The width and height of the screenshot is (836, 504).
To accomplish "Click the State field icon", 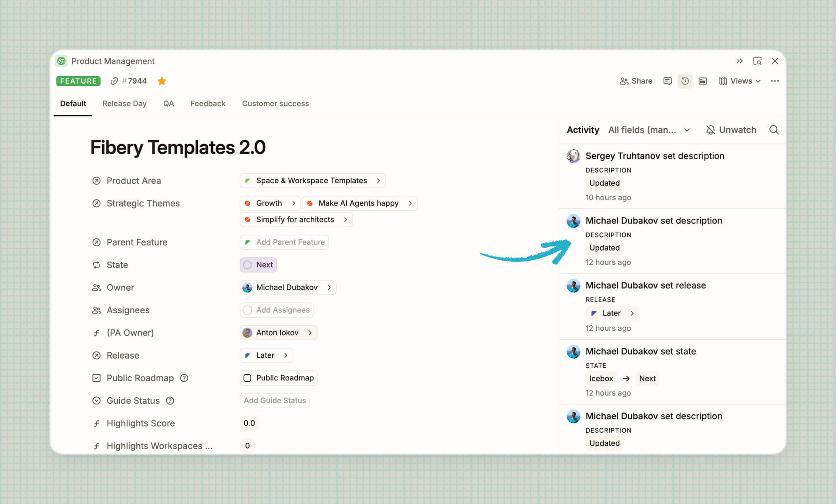I will click(97, 265).
